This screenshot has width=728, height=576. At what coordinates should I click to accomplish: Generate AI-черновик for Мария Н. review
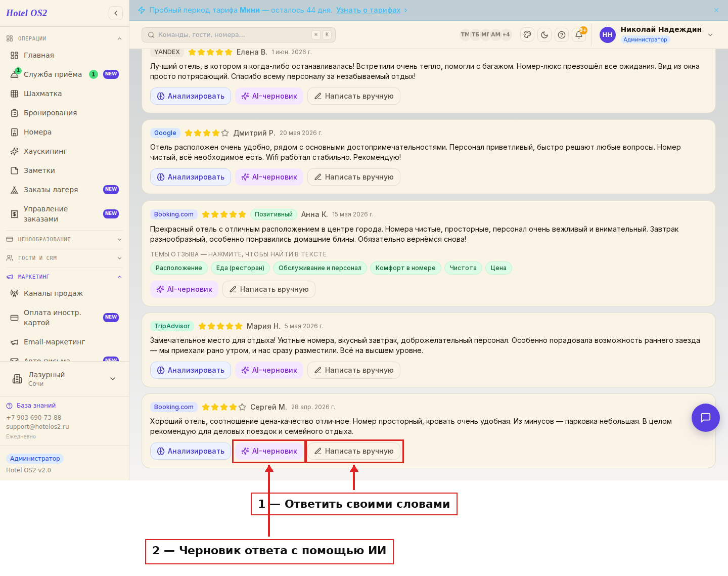click(269, 370)
